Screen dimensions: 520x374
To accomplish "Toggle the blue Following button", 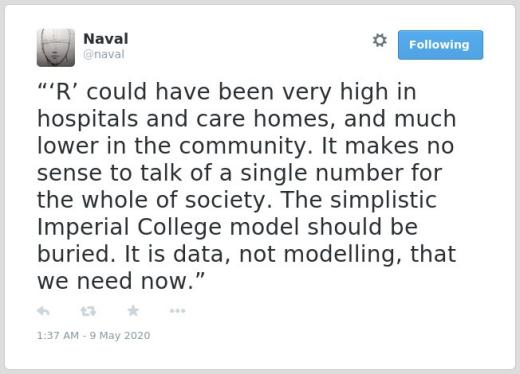I will pyautogui.click(x=440, y=45).
